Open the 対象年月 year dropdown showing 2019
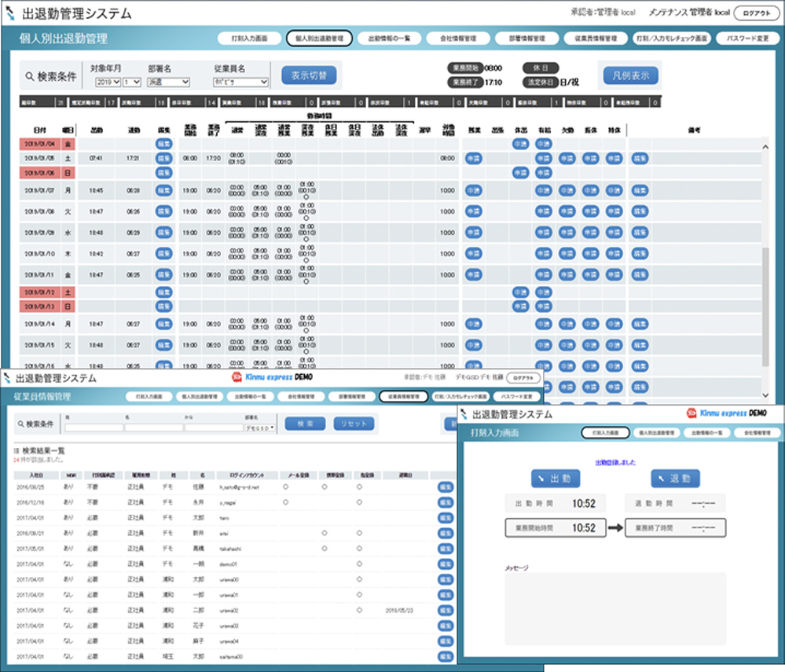This screenshot has height=672, width=785. [x=107, y=82]
